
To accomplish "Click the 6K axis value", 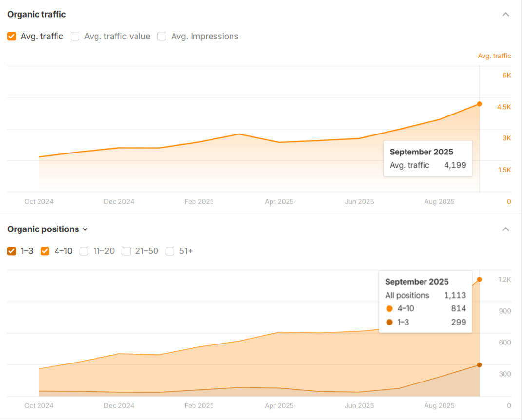I will click(507, 76).
